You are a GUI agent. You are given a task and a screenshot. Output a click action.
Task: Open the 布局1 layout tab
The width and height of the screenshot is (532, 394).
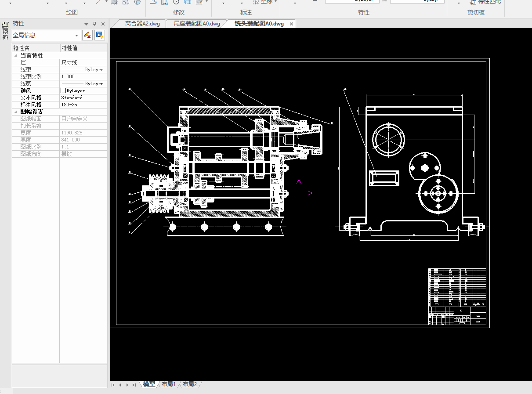(x=168, y=384)
